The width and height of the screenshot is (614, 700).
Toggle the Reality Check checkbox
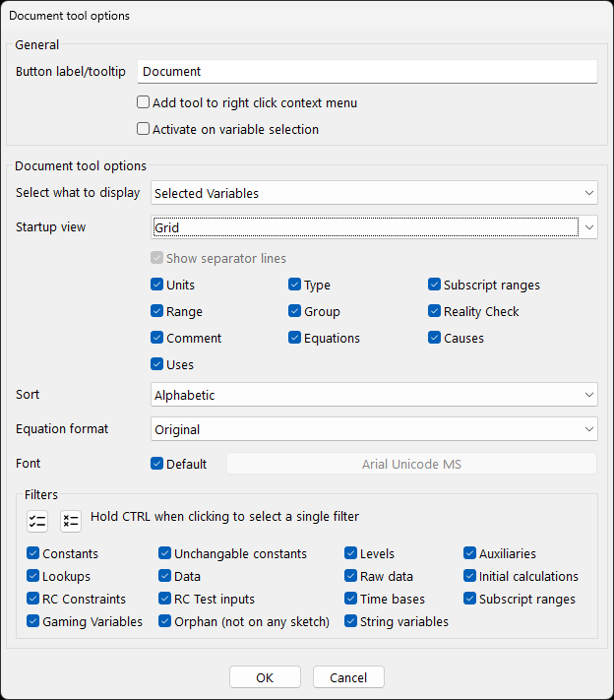435,311
